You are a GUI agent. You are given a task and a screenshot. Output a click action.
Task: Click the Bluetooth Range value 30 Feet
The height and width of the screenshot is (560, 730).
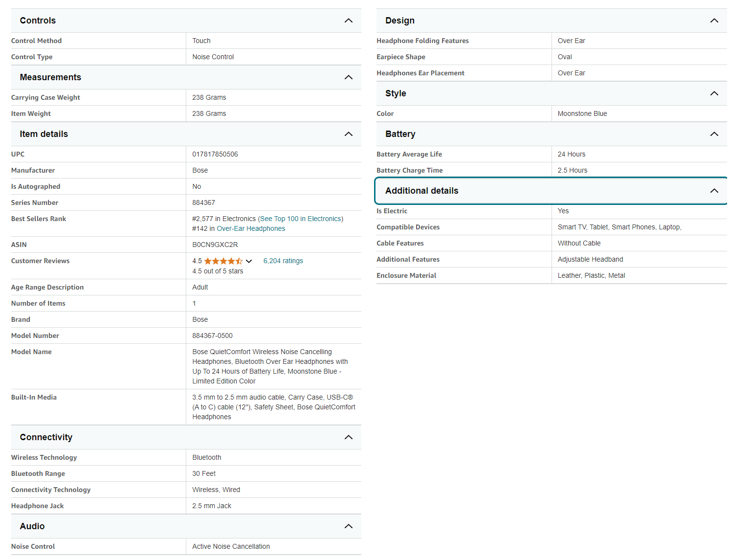pyautogui.click(x=204, y=473)
